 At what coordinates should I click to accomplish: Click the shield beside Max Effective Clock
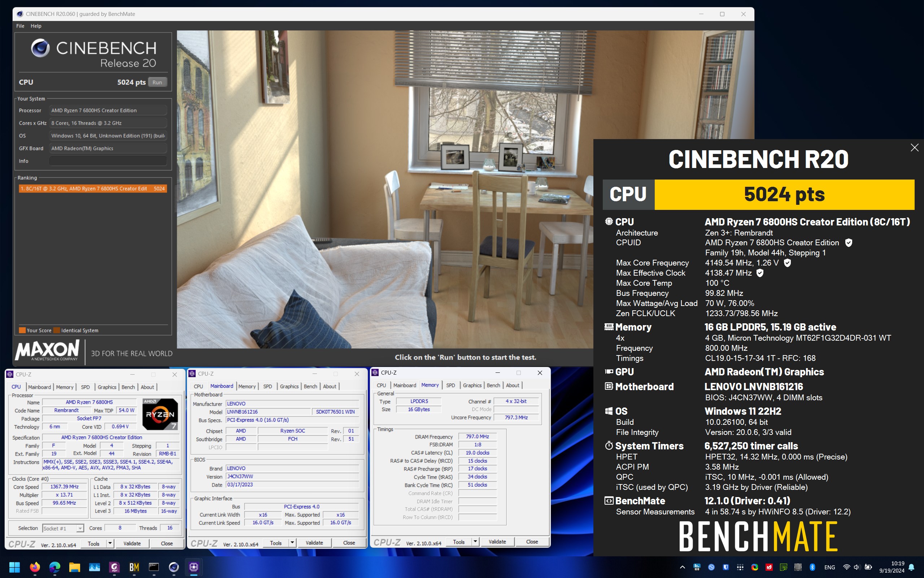point(760,273)
